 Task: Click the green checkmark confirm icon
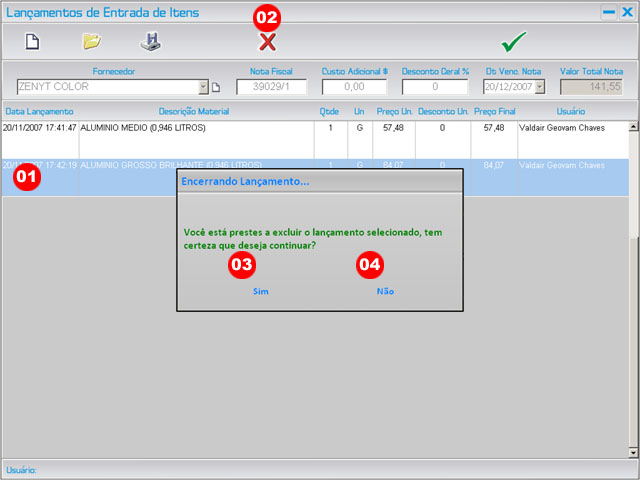[x=514, y=42]
